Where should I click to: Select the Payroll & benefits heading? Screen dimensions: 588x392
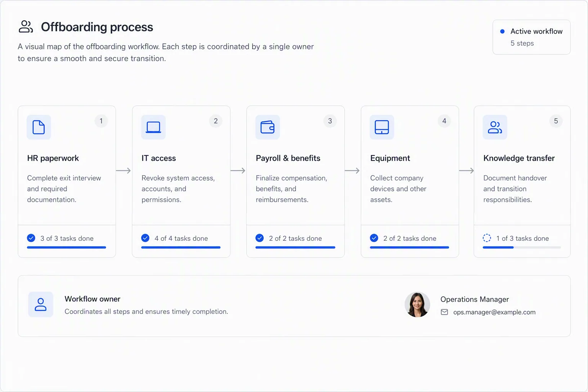pyautogui.click(x=288, y=158)
